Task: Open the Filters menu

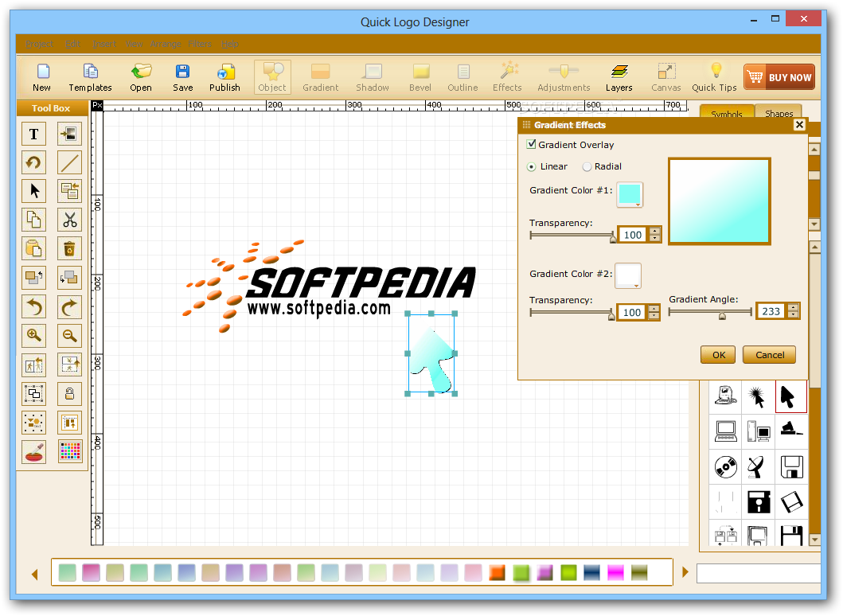Action: point(200,44)
